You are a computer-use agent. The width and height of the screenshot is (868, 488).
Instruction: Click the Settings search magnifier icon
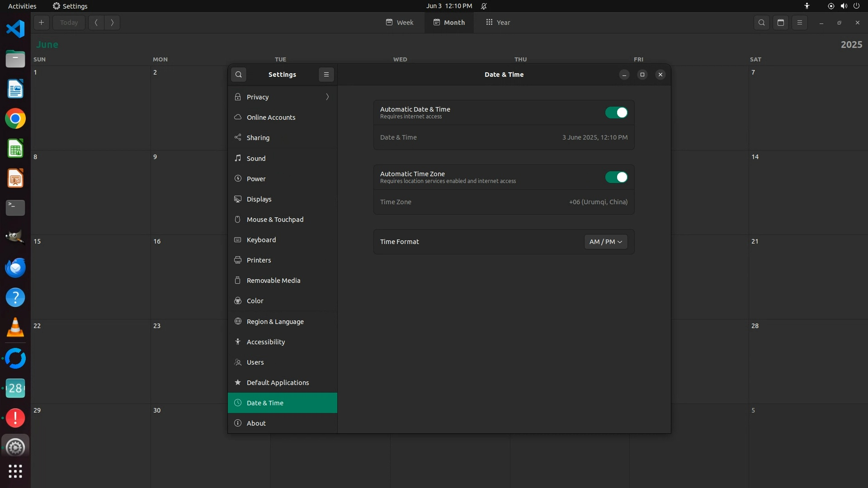(239, 75)
